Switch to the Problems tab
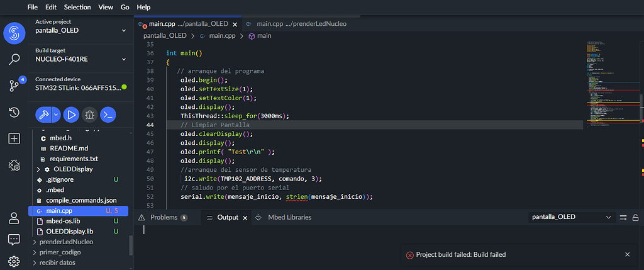Screen dimensions: 644x270 tap(164, 217)
